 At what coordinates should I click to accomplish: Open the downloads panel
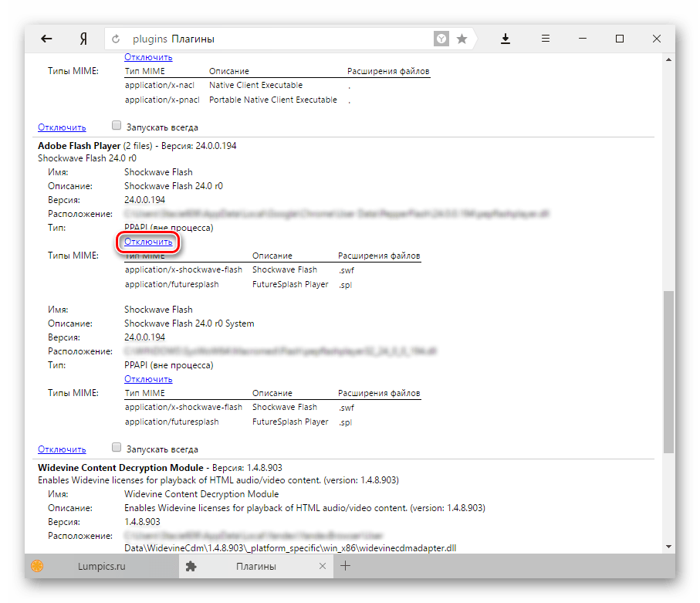506,39
